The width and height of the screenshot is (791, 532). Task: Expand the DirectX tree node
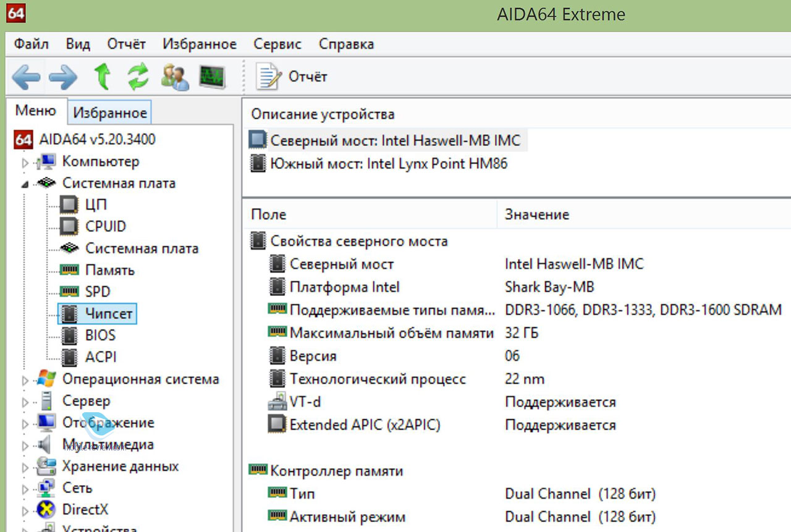(x=25, y=511)
